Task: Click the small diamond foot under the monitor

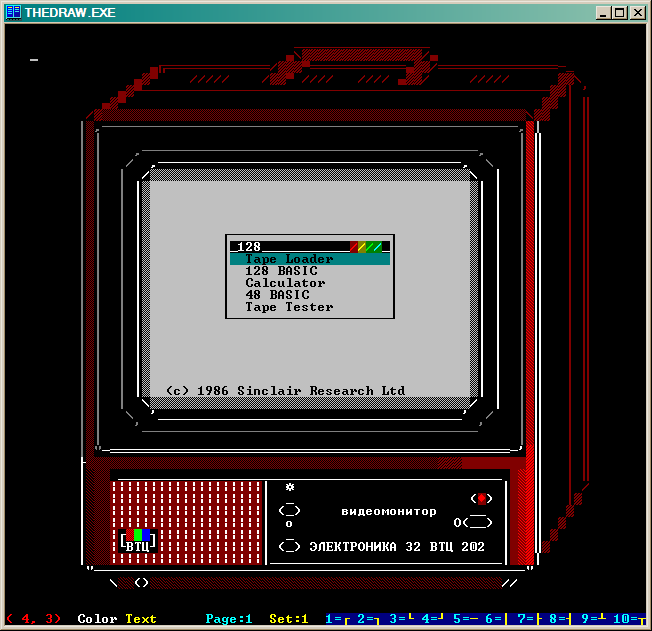Action: pyautogui.click(x=141, y=583)
